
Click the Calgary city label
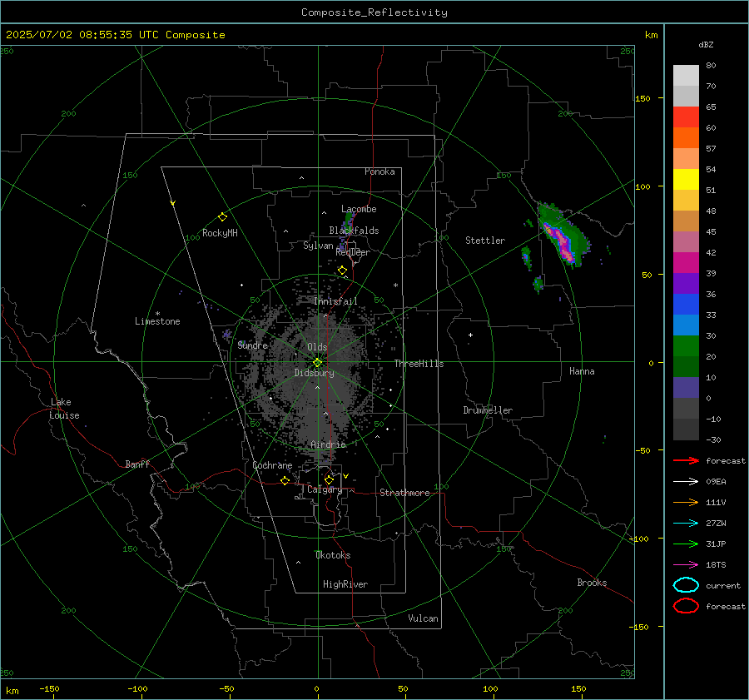(325, 489)
